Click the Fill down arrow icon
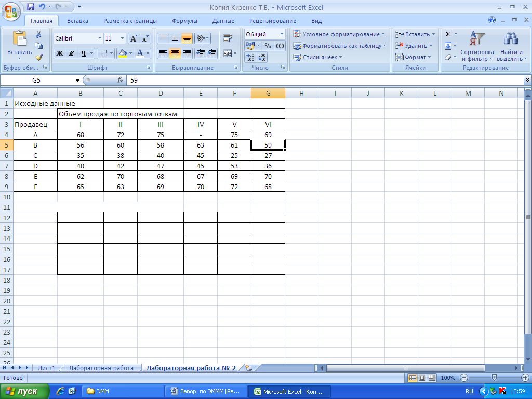This screenshot has width=532, height=399. pyautogui.click(x=448, y=46)
